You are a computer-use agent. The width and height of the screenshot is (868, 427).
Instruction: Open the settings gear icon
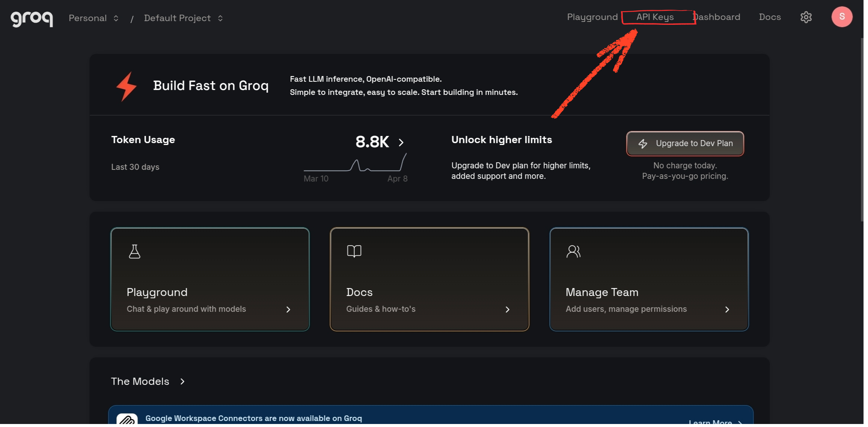(x=806, y=17)
